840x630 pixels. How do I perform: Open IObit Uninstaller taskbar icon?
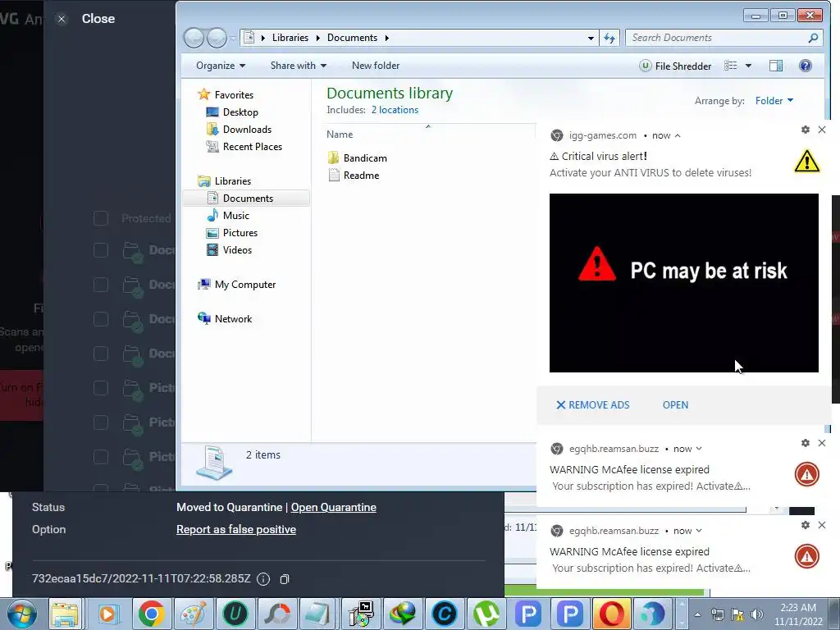coord(235,614)
